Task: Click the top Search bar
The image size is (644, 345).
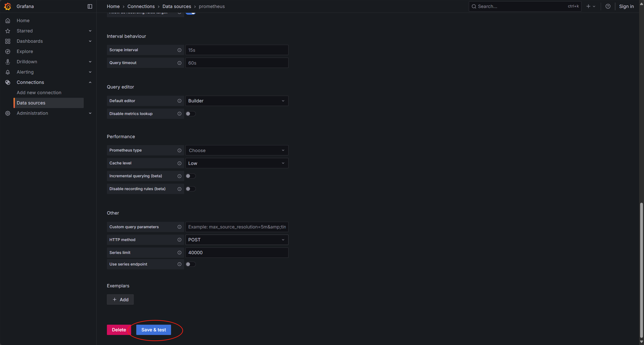Action: [x=525, y=6]
